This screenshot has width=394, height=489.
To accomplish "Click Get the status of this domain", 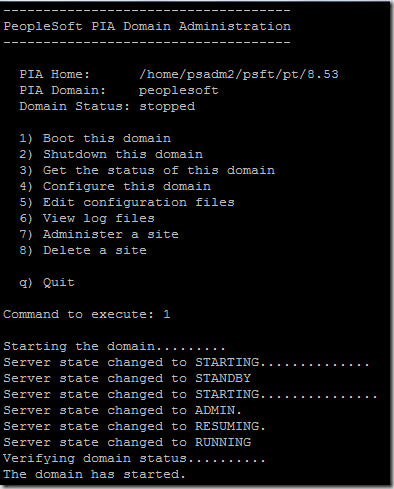I will click(147, 170).
